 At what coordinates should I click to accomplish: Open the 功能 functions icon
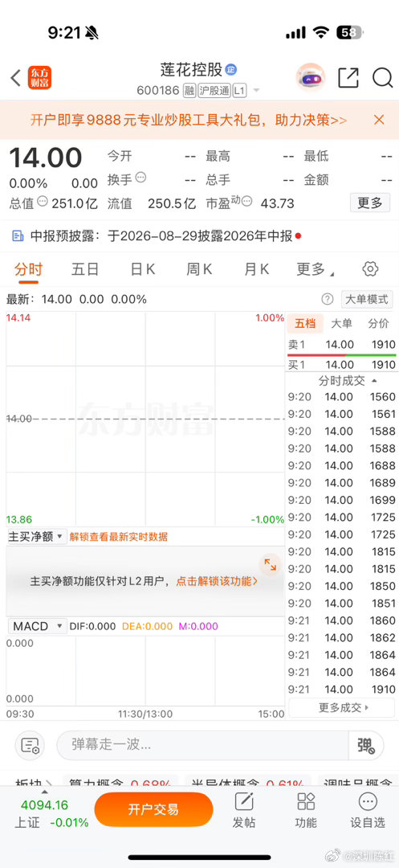click(306, 810)
